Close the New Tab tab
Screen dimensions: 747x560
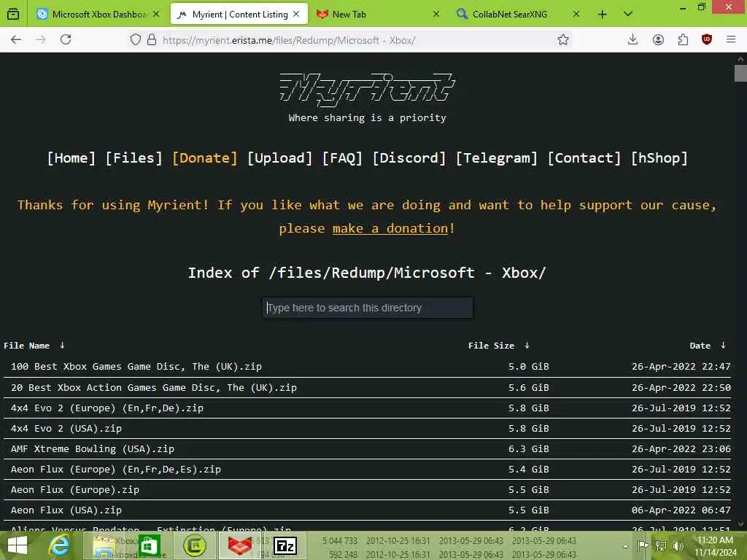click(436, 15)
